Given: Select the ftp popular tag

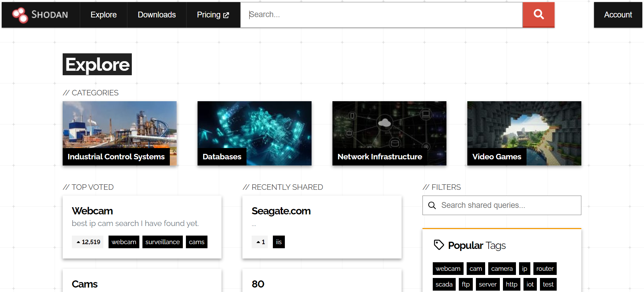Looking at the screenshot, I should point(466,284).
